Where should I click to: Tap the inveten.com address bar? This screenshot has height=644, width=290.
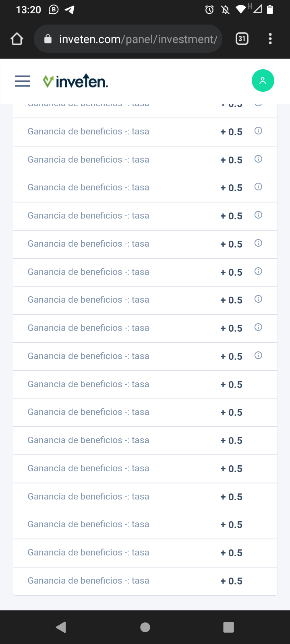point(128,39)
